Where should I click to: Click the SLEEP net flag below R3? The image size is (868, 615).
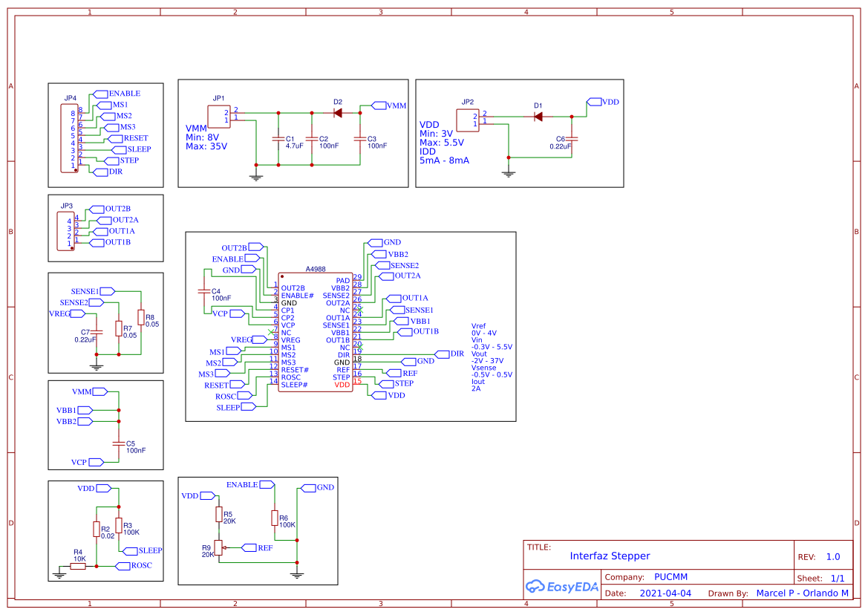coord(143,551)
